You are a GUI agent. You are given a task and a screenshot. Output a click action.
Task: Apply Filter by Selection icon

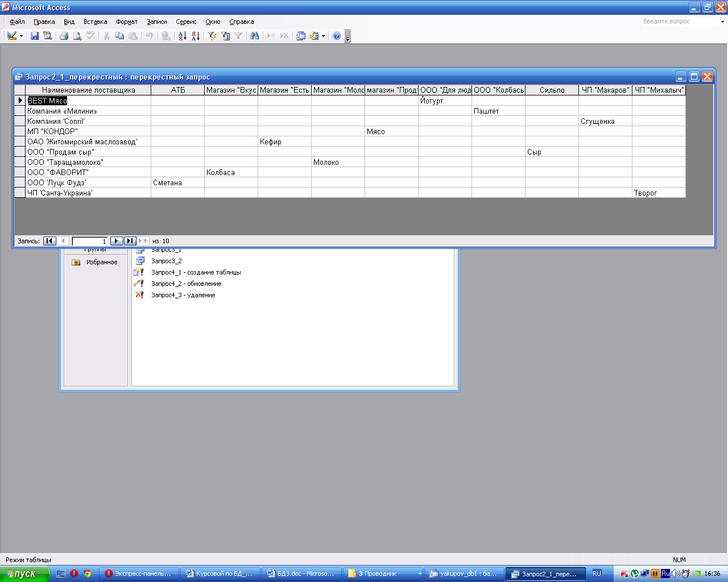coord(212,36)
